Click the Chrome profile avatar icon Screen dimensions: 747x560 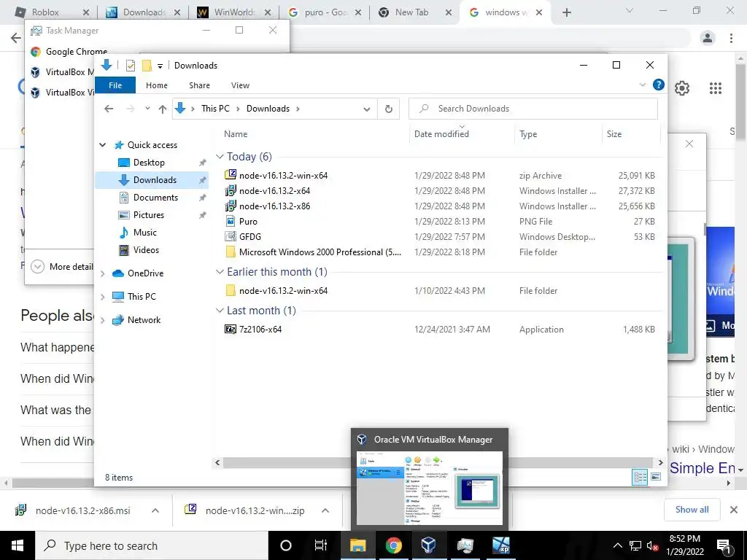coord(708,38)
